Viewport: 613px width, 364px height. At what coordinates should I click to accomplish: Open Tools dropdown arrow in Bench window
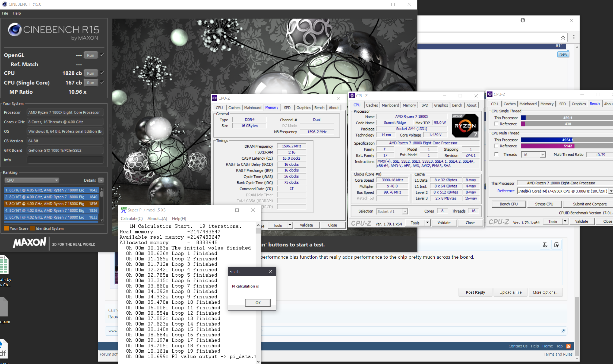[x=565, y=221]
